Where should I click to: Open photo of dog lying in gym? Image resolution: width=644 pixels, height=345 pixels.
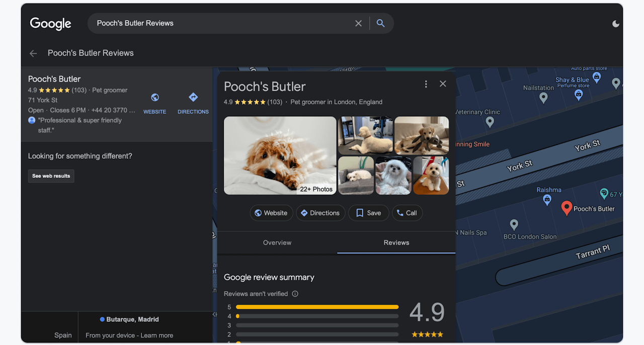365,135
